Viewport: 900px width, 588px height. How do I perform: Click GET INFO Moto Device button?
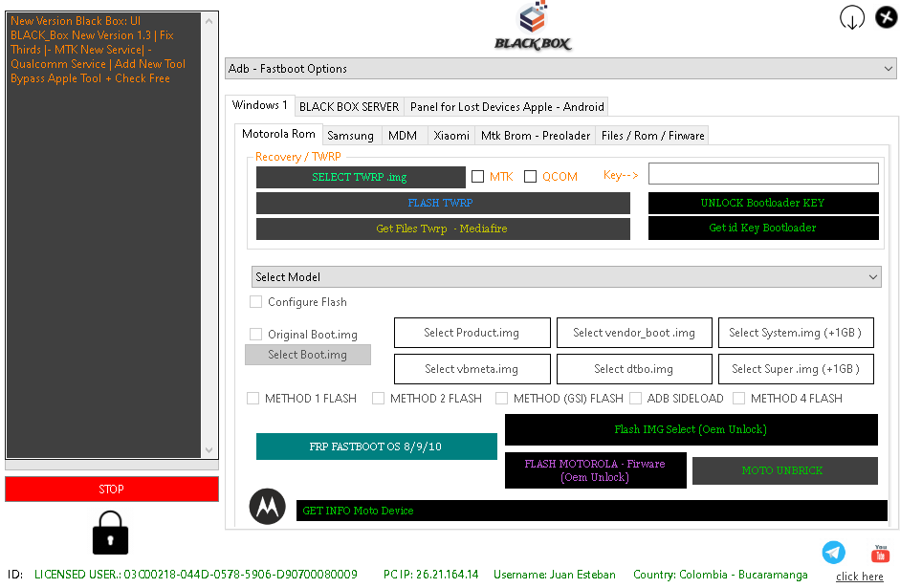click(592, 511)
